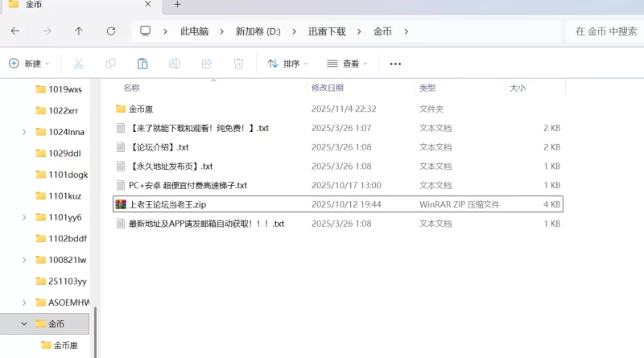This screenshot has height=358, width=644.
Task: Expand the 1024lnna folder in tree
Action: tap(23, 132)
